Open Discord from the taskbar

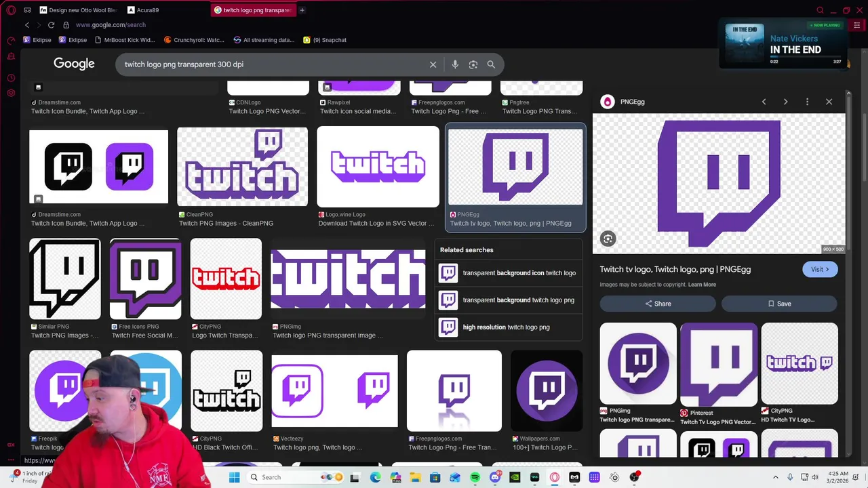coord(495,477)
